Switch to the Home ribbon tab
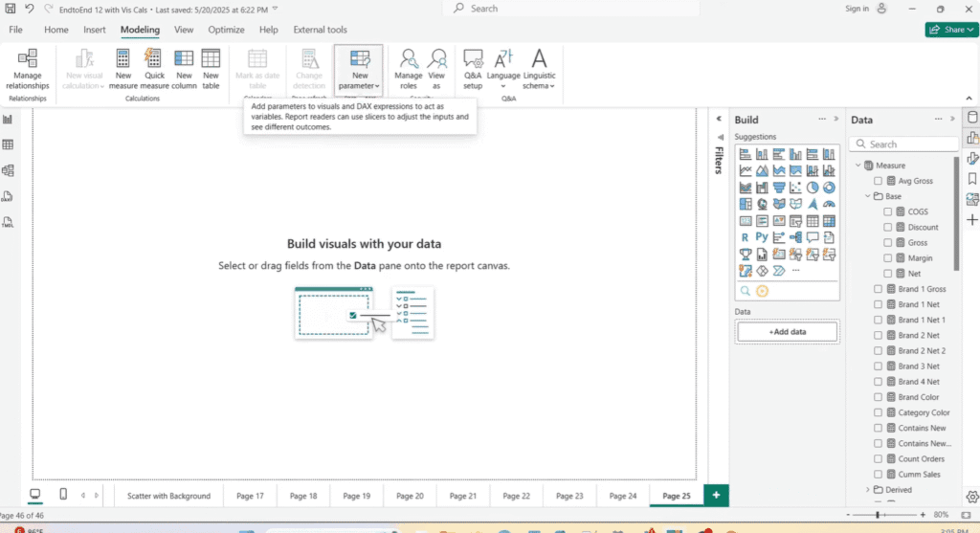The height and width of the screenshot is (533, 980). (x=56, y=30)
